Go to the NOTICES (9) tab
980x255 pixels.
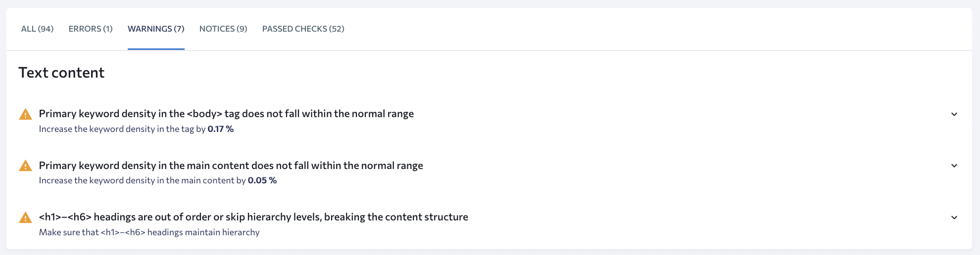pos(223,29)
